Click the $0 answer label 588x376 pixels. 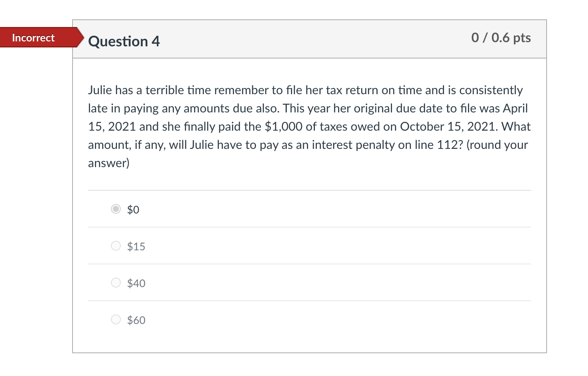pyautogui.click(x=133, y=209)
